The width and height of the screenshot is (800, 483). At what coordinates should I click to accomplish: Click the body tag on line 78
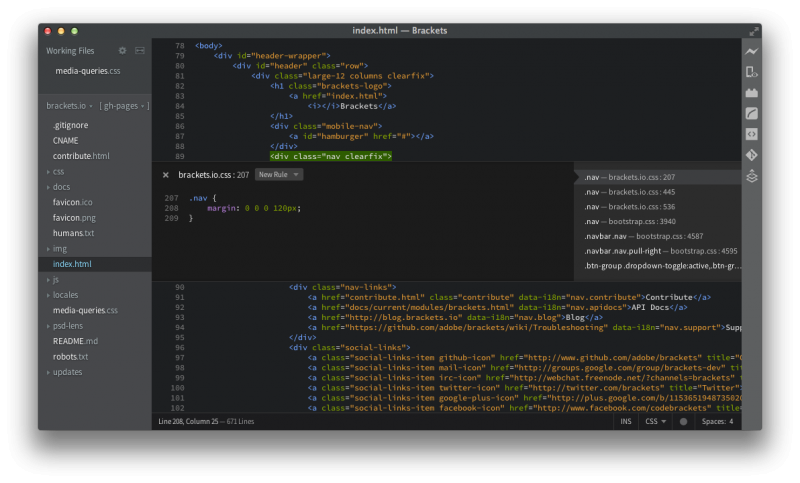[209, 45]
